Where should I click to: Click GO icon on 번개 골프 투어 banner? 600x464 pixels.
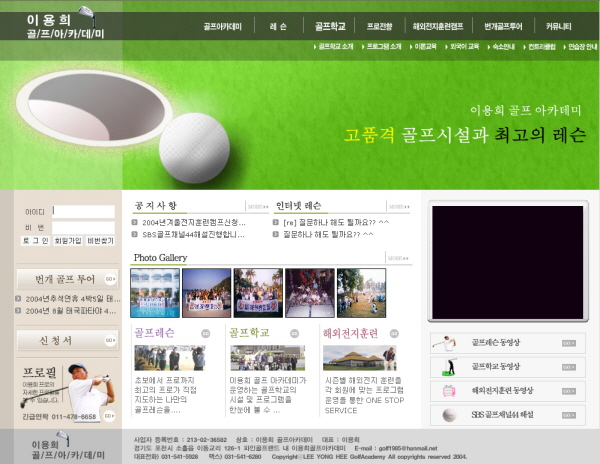pyautogui.click(x=110, y=279)
